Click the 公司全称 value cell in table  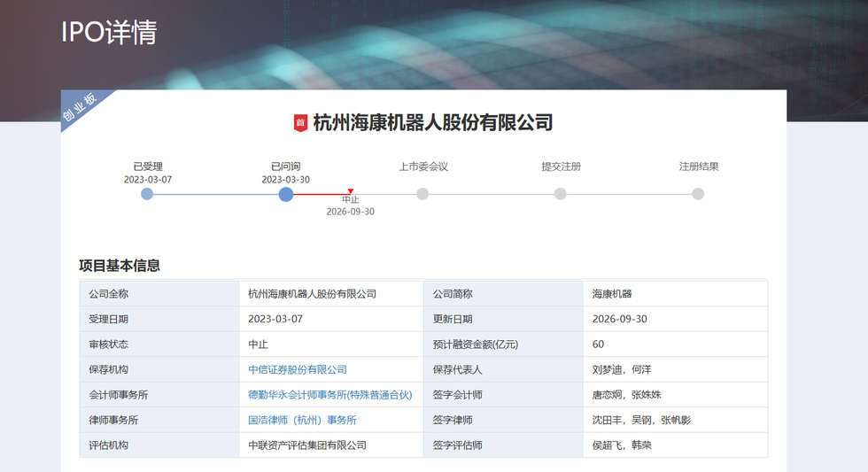[x=331, y=294]
